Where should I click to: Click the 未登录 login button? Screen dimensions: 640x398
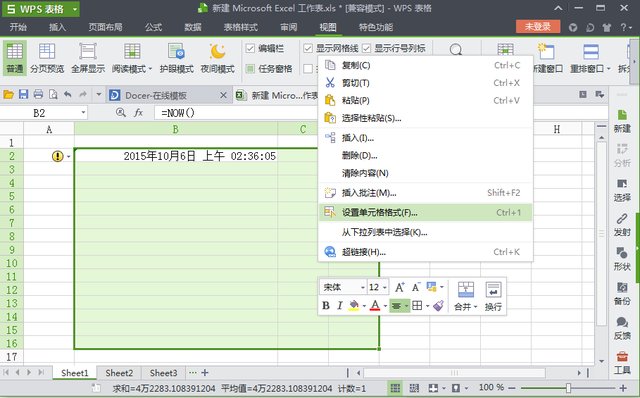click(538, 27)
